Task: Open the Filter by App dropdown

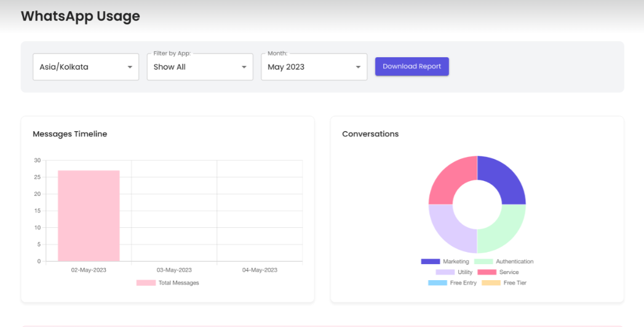Action: [200, 67]
